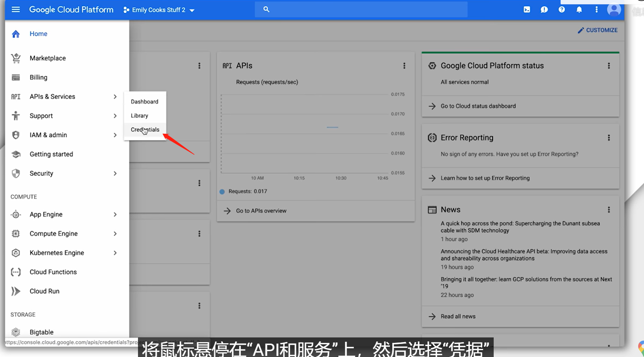Open the APIs card three-dot menu

[x=404, y=66]
